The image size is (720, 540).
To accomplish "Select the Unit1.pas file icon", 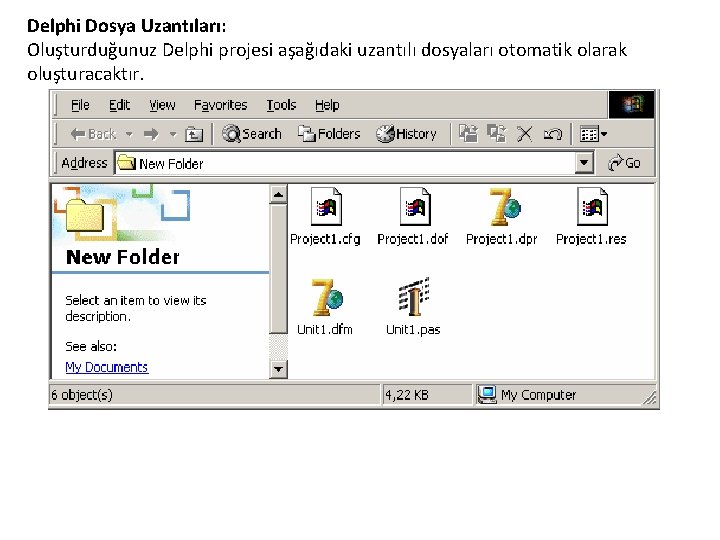I will (414, 297).
